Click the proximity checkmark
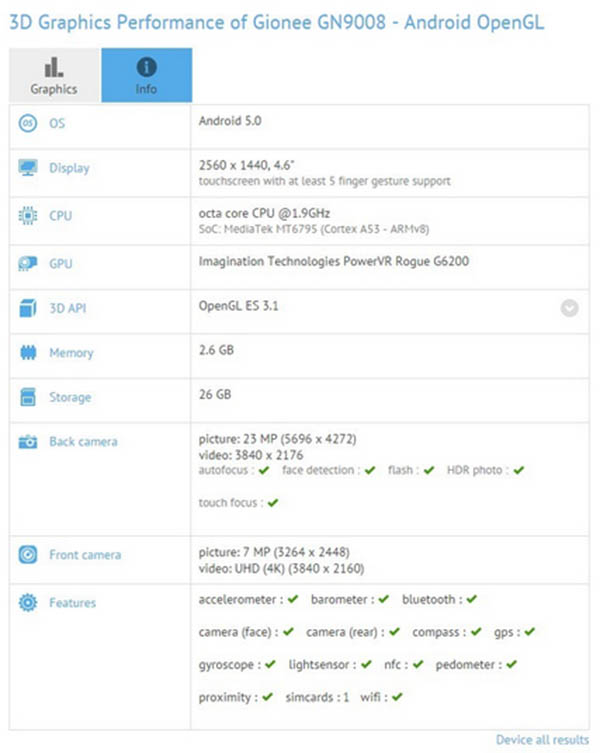 [268, 697]
